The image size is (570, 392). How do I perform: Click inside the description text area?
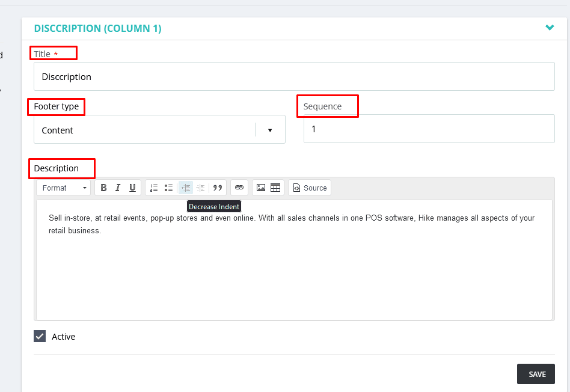tap(294, 271)
